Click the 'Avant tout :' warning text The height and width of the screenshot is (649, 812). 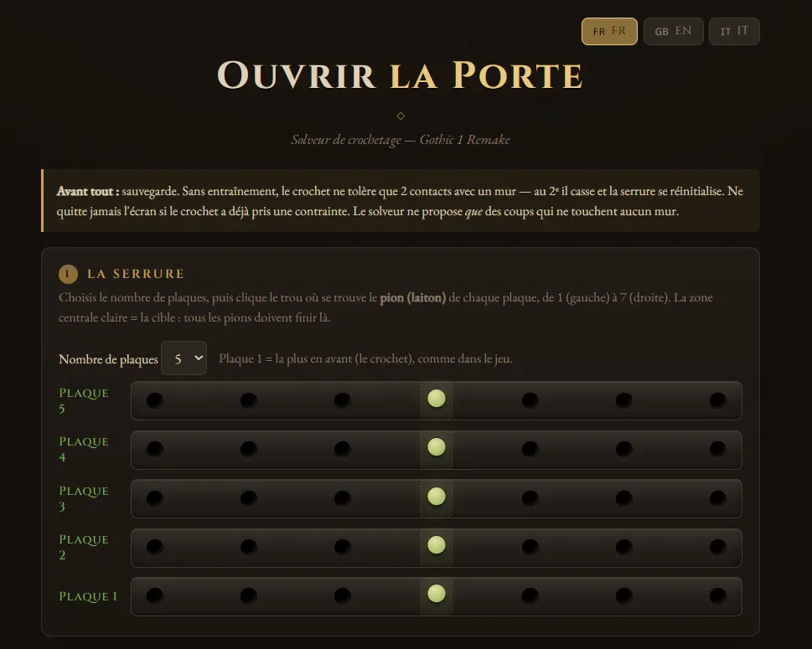tap(87, 192)
